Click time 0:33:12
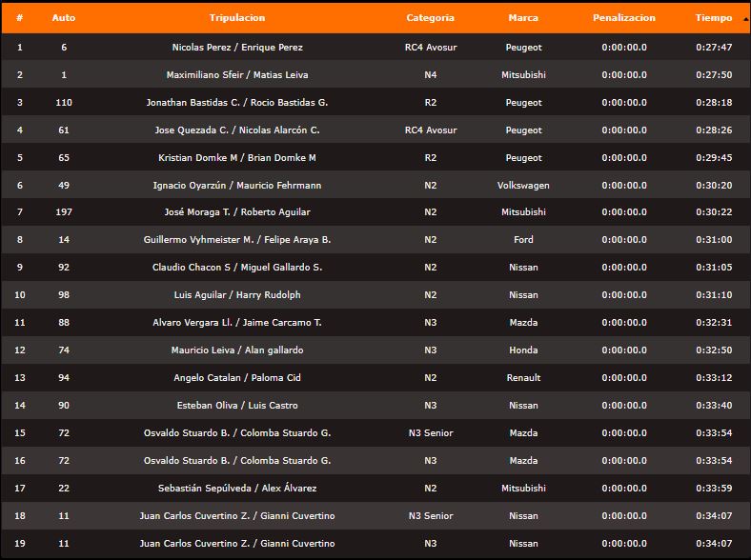751x560 pixels. click(714, 378)
